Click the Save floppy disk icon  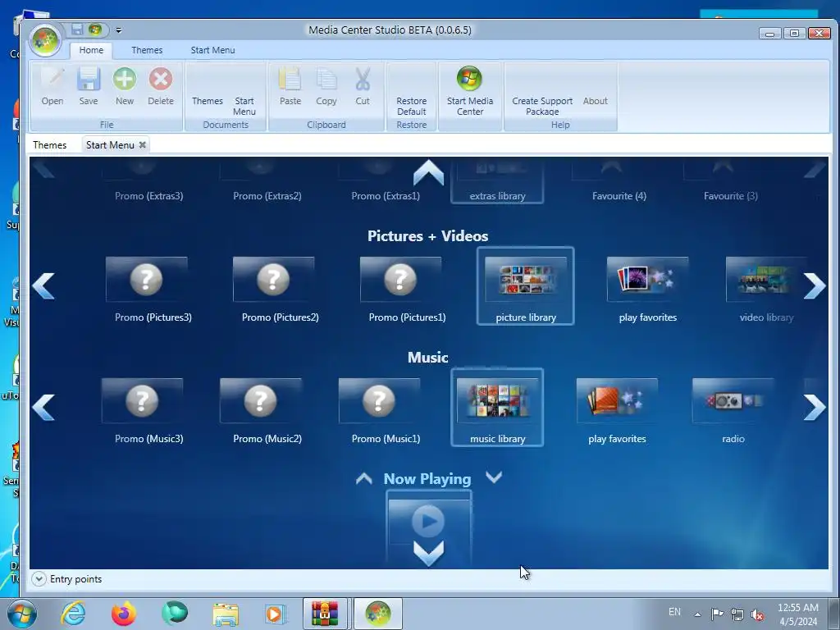click(x=89, y=80)
